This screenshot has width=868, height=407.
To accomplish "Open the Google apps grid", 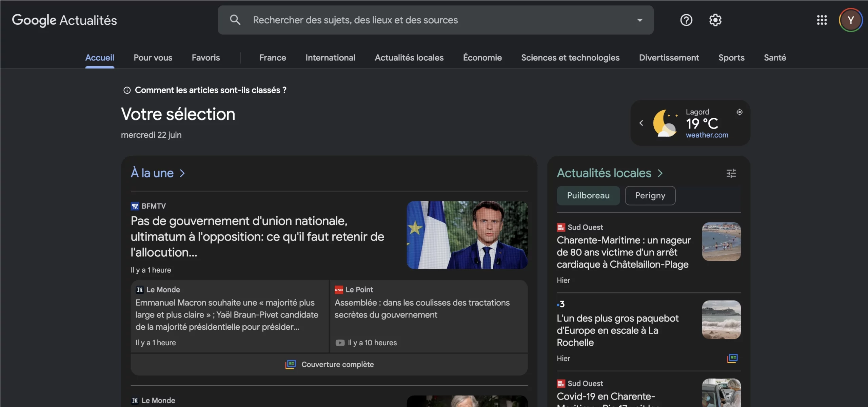I will 822,20.
